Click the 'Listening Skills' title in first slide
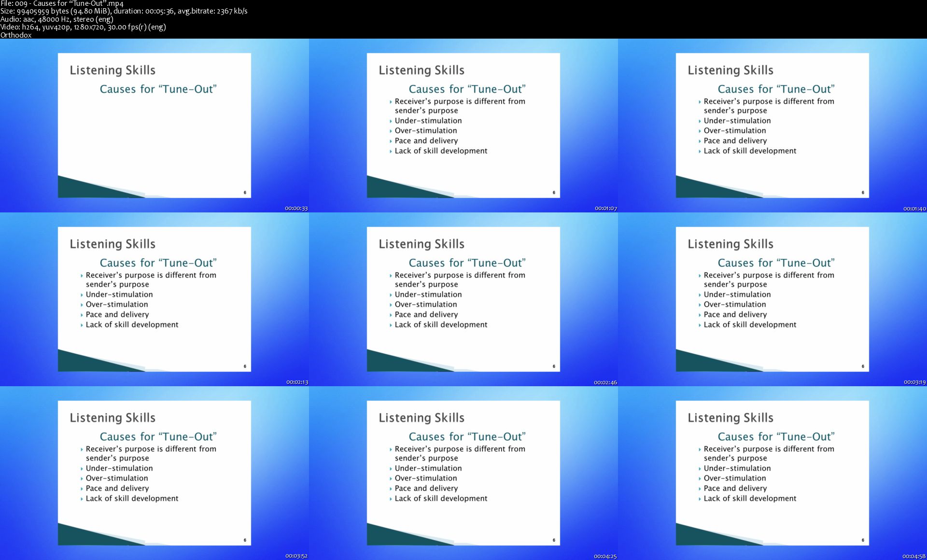The height and width of the screenshot is (560, 927). coord(112,70)
